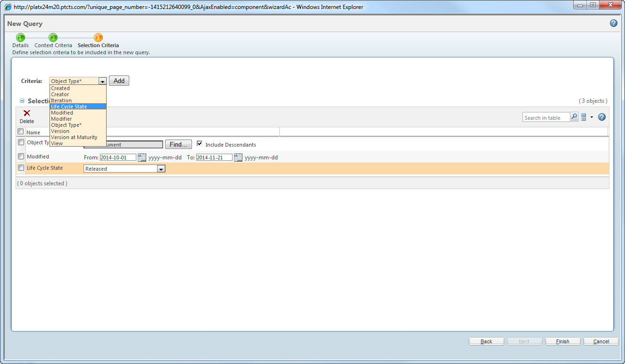Check the Modified row checkbox
The image size is (625, 364).
(x=21, y=156)
